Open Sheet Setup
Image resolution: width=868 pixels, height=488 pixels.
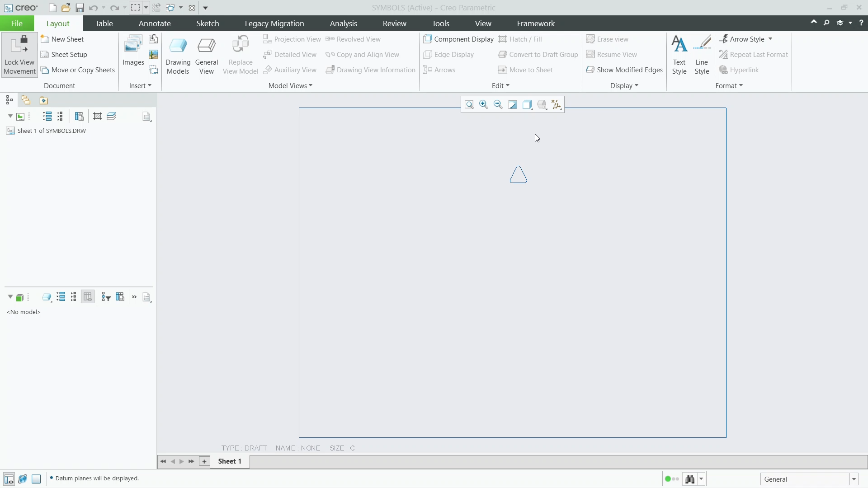pos(64,55)
